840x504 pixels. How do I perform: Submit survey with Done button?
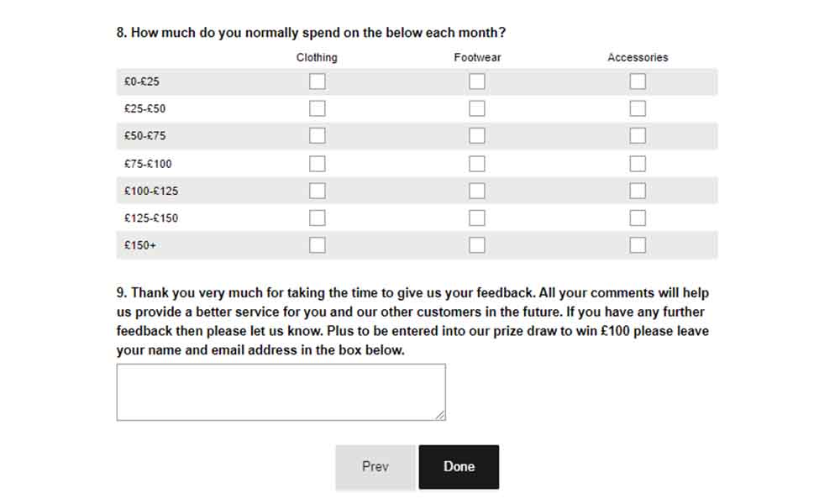coord(459,467)
